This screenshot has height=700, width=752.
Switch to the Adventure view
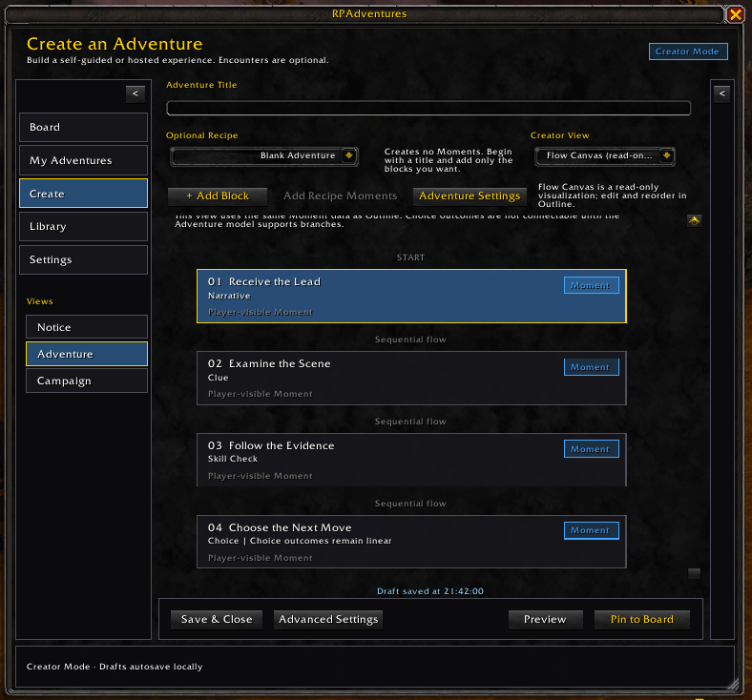[x=87, y=354]
